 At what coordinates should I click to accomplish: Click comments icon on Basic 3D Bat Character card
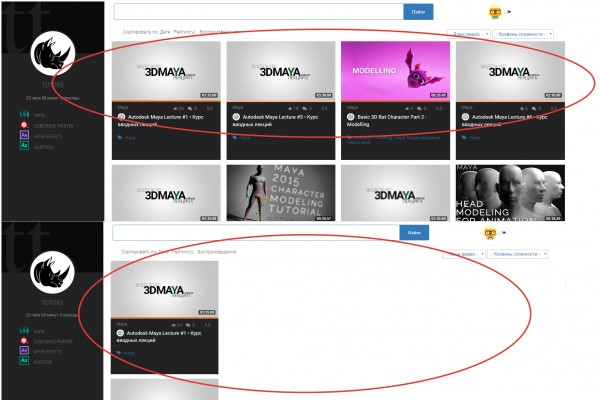[x=419, y=109]
